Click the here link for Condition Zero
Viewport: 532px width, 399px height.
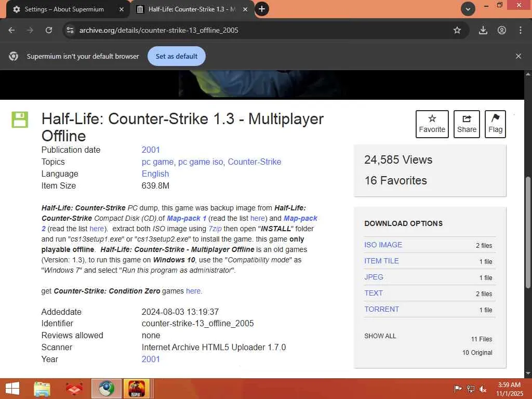click(x=193, y=291)
